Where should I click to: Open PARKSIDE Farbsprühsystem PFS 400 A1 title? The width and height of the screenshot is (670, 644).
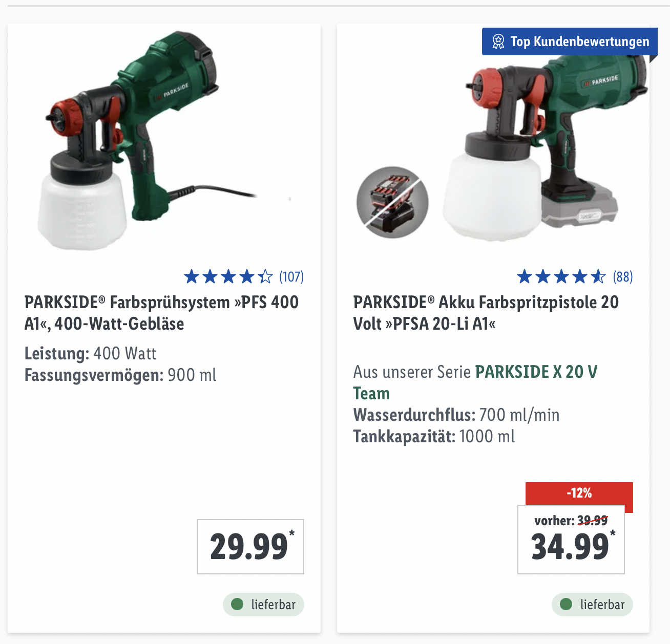[161, 313]
